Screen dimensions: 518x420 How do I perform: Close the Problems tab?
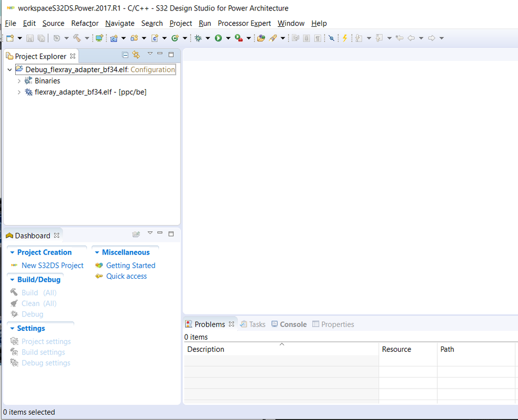point(231,324)
